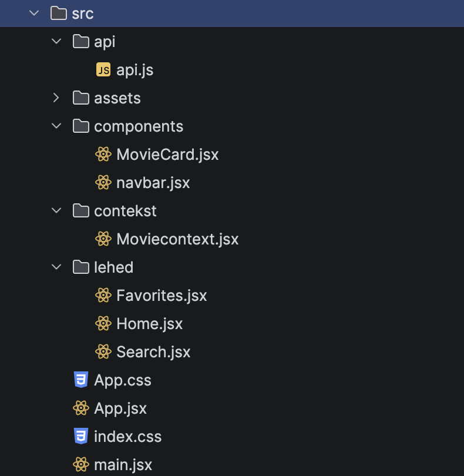Collapse the components folder chevron

pos(56,126)
